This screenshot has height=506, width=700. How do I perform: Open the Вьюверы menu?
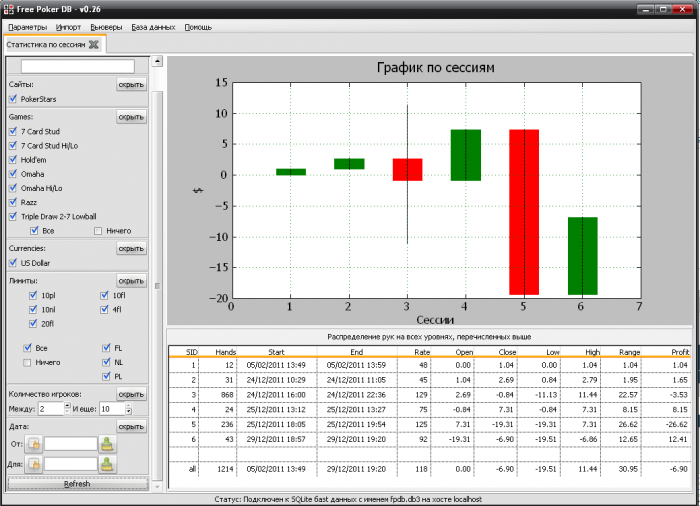pos(106,27)
